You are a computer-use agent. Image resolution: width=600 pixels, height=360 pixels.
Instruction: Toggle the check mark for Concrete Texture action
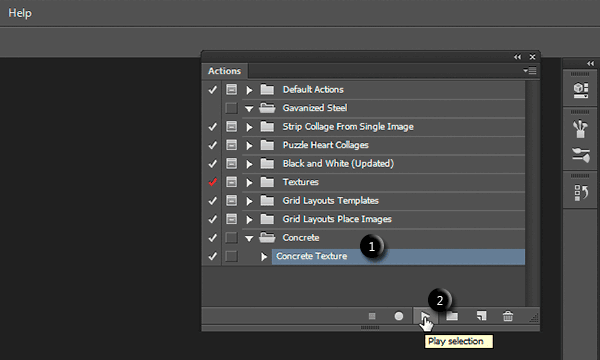[x=212, y=256]
